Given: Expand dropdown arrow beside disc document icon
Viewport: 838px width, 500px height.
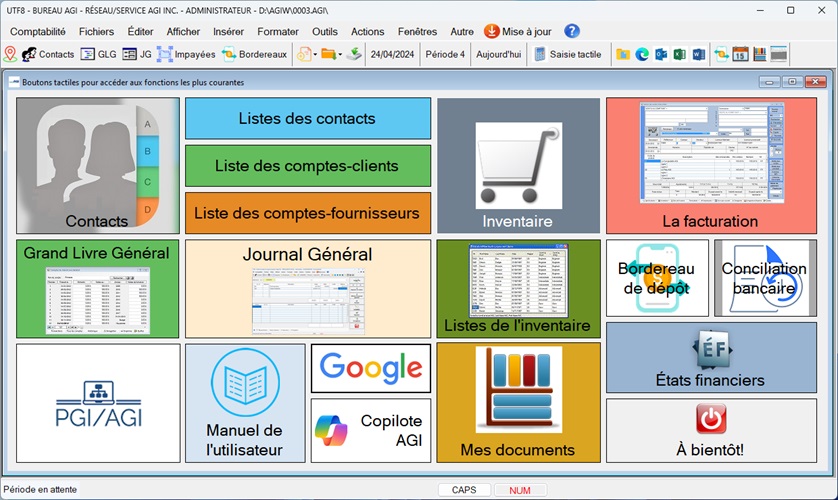Looking at the screenshot, I should click(x=315, y=54).
